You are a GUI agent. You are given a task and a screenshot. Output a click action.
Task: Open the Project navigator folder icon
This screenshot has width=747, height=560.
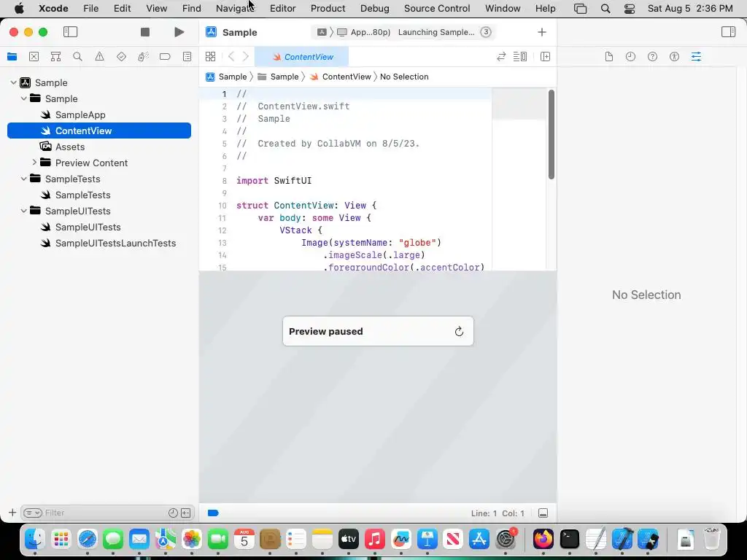click(12, 57)
